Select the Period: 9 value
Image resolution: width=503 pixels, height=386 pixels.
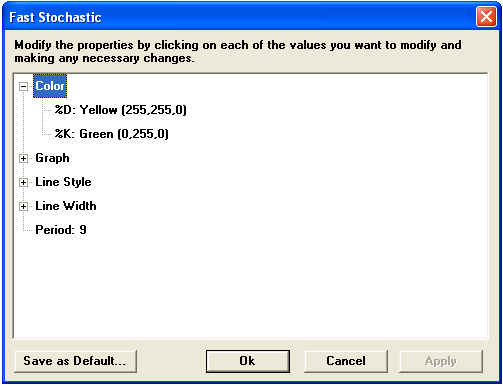coord(61,230)
